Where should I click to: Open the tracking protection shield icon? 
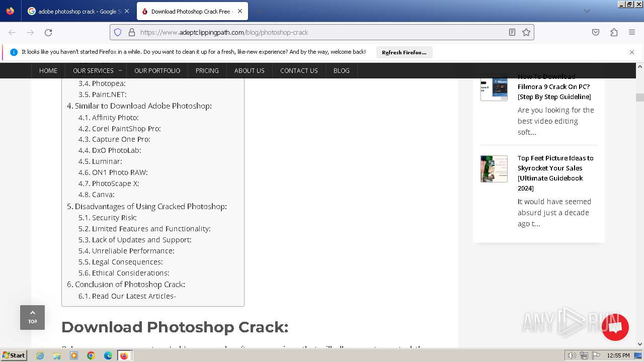(118, 32)
